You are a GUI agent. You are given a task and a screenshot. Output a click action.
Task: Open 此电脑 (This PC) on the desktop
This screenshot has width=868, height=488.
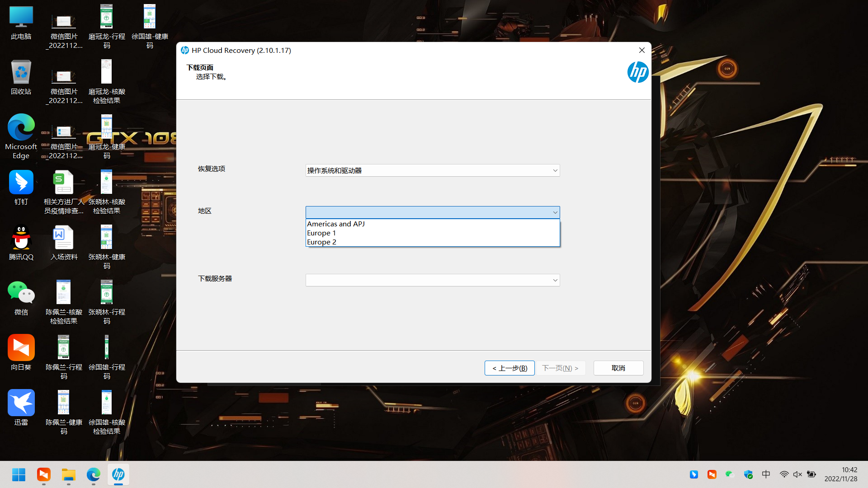[x=21, y=18]
